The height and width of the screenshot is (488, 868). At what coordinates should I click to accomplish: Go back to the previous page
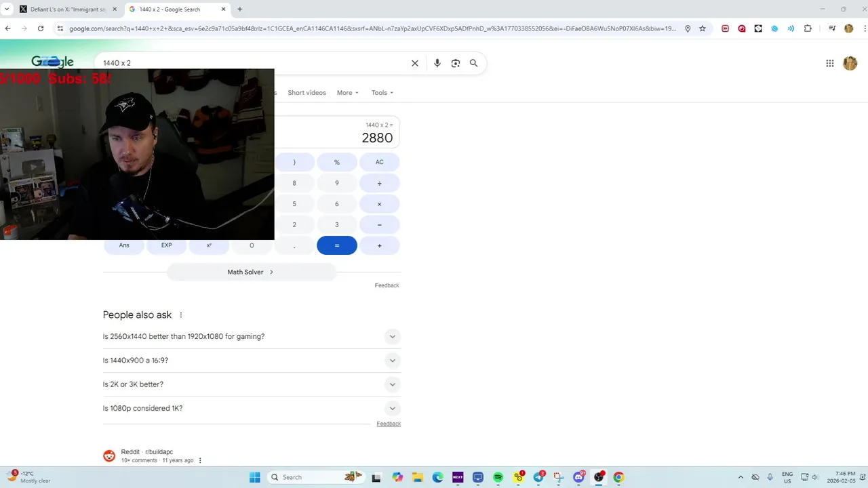point(7,28)
